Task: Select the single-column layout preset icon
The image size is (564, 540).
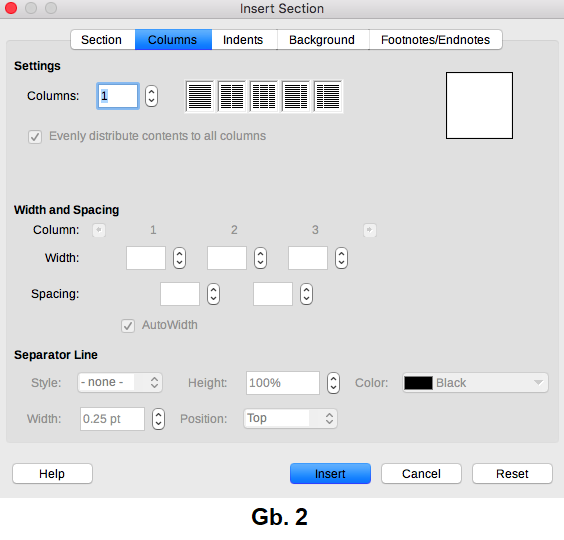Action: click(x=200, y=96)
